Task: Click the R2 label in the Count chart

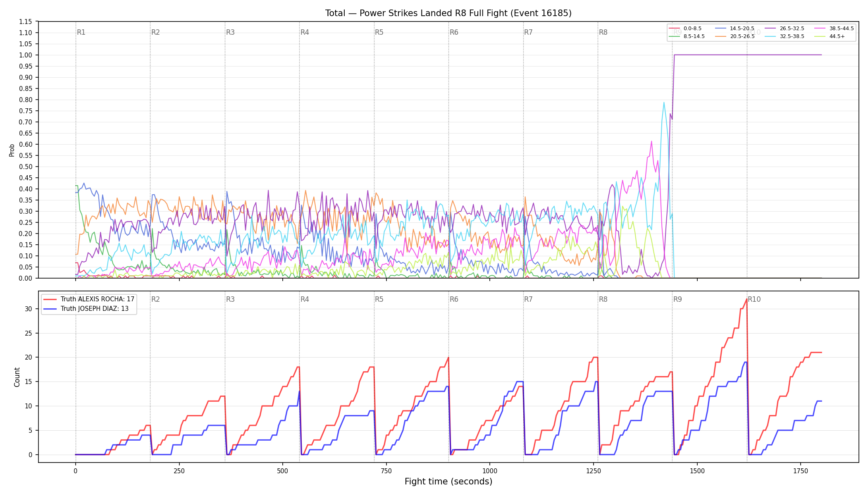Action: coord(155,299)
